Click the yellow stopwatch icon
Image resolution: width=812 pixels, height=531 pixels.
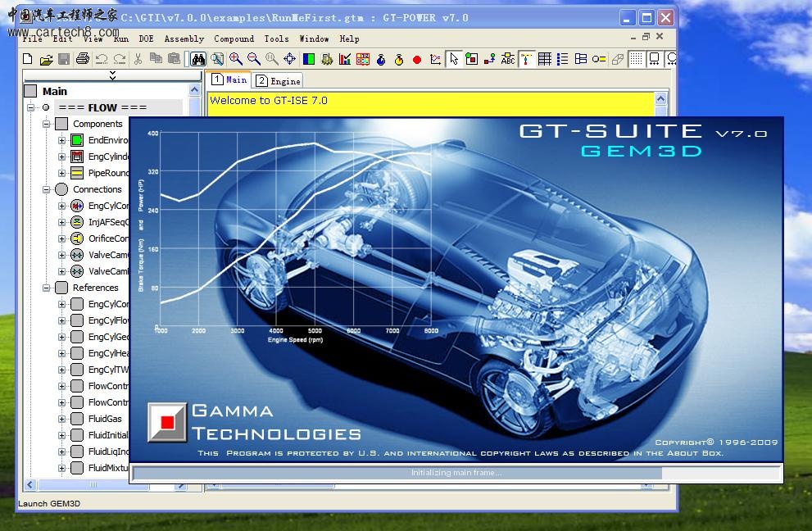pos(399,59)
